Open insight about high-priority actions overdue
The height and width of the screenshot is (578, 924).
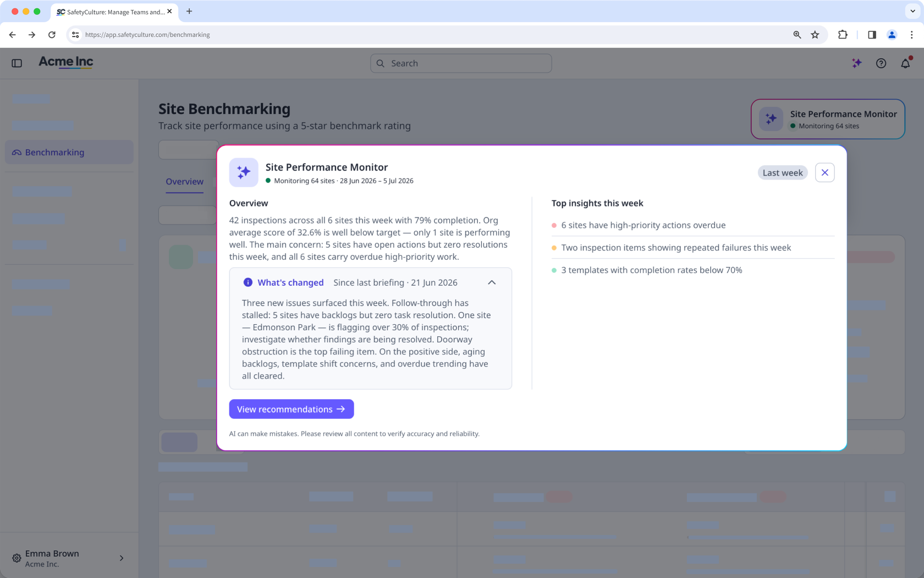[x=693, y=225]
